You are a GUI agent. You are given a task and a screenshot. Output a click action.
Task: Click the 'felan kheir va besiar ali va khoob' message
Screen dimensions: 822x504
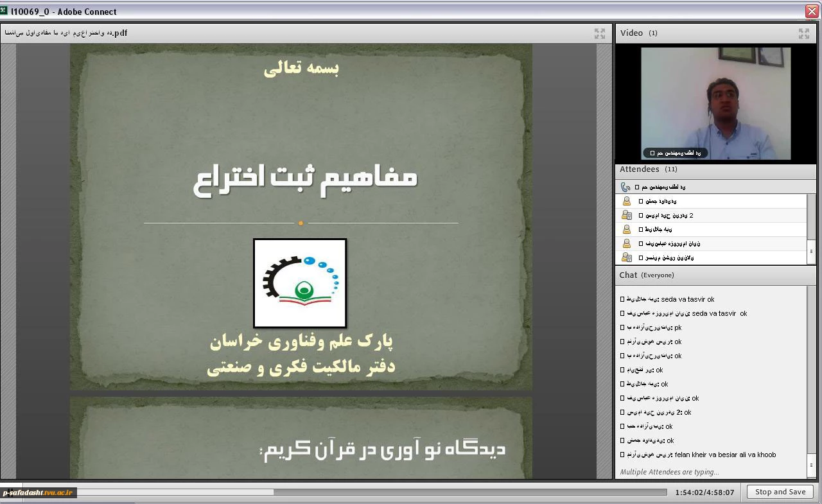697,455
